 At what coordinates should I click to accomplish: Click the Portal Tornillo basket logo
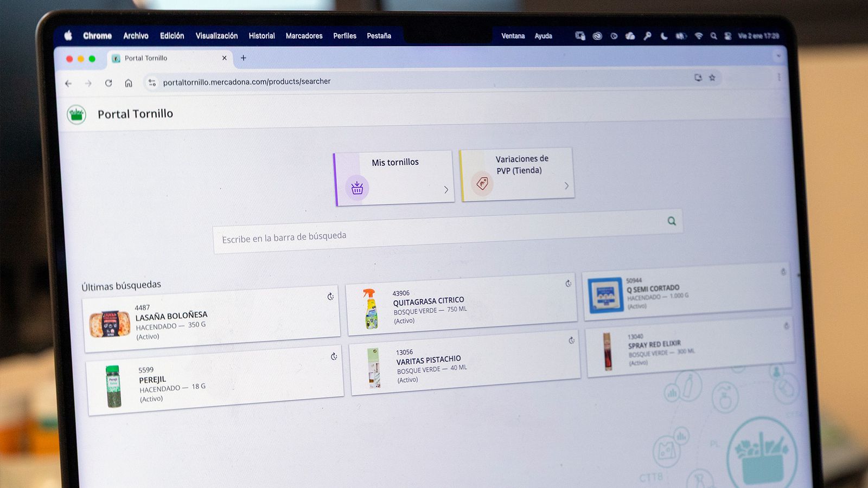(x=76, y=114)
